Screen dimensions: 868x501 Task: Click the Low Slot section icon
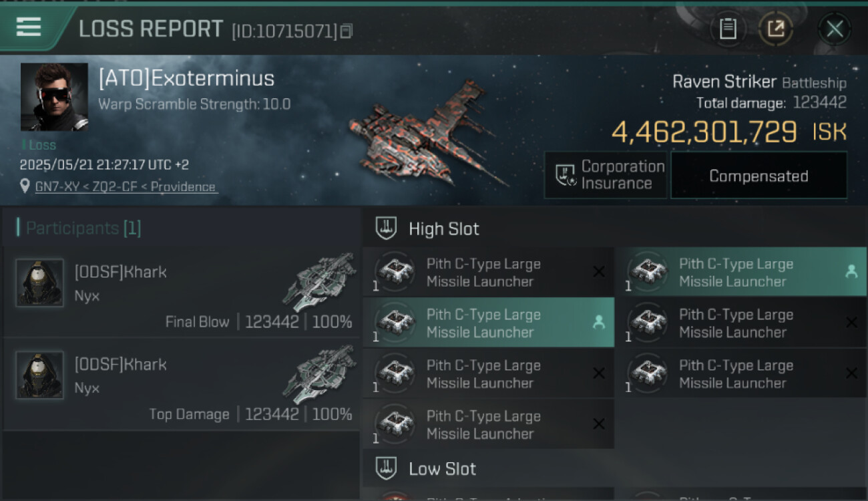tap(387, 468)
